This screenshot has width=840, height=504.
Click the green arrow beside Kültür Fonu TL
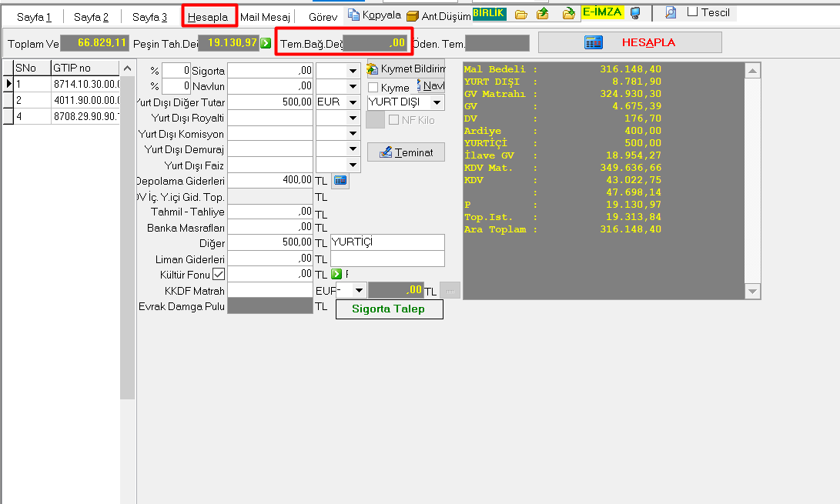336,274
